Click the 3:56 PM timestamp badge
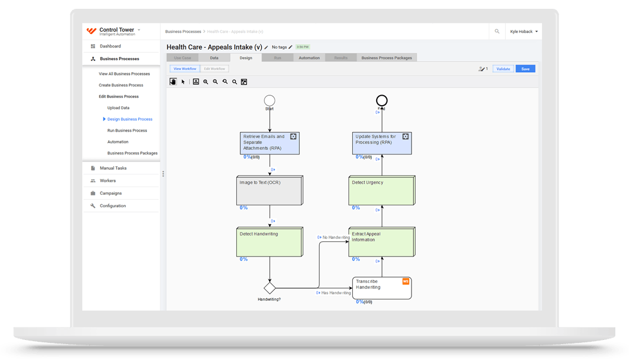This screenshot has width=629, height=364. (303, 47)
